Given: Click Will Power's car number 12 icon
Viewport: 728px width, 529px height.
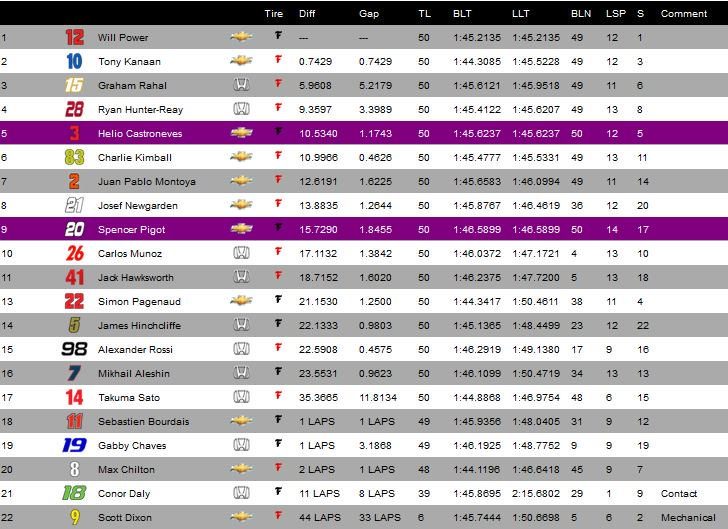Looking at the screenshot, I should [x=74, y=37].
